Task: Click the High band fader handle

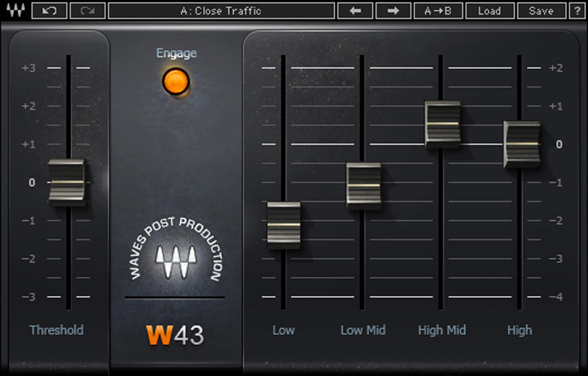Action: click(522, 144)
